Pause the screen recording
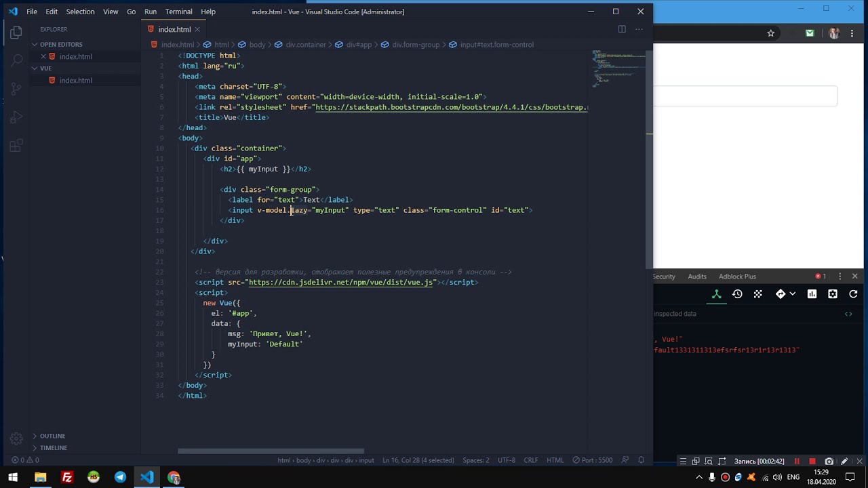Screen dimensions: 868x488 [x=797, y=461]
